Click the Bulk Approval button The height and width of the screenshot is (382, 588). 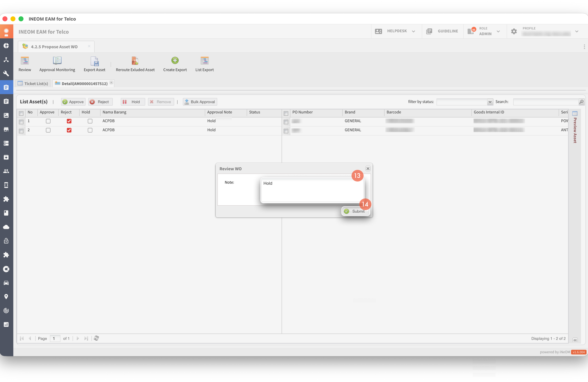coord(200,102)
